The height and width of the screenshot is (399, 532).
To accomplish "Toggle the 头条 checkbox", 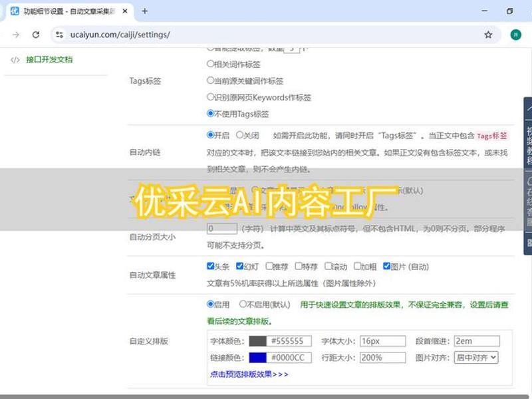I will (x=210, y=266).
